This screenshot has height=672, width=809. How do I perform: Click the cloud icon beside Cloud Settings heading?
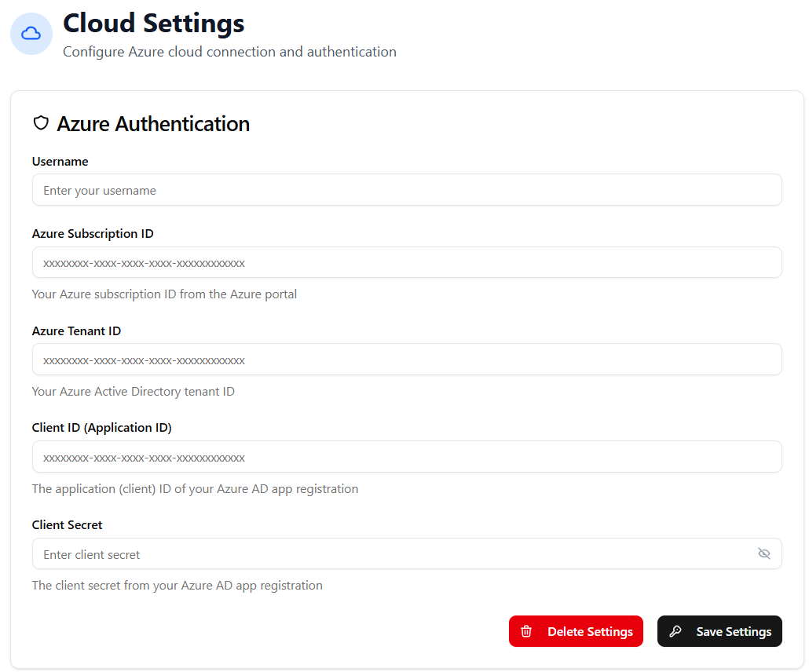pos(31,33)
